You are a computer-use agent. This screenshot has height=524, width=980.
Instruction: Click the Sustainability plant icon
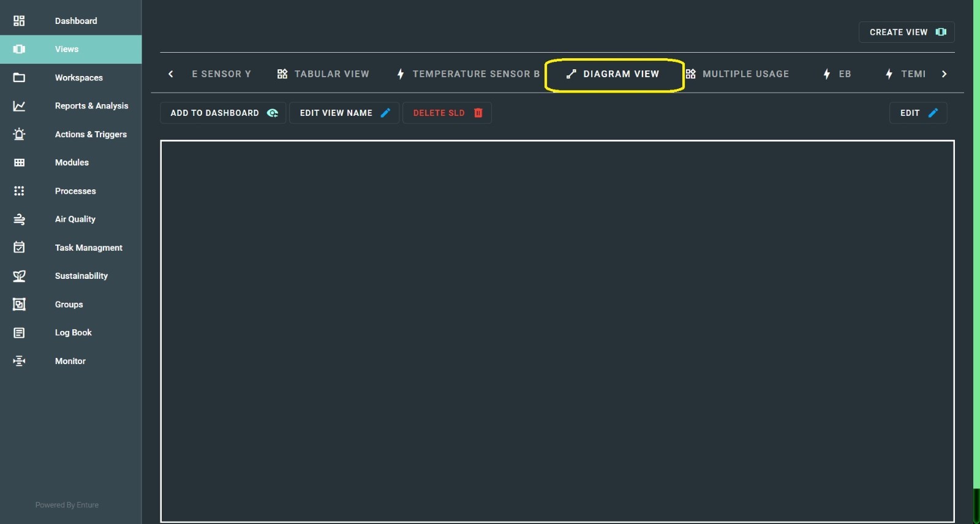pyautogui.click(x=19, y=276)
